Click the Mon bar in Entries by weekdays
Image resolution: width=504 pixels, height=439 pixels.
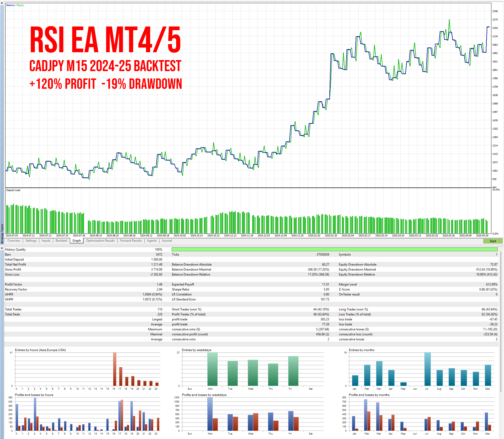212,369
